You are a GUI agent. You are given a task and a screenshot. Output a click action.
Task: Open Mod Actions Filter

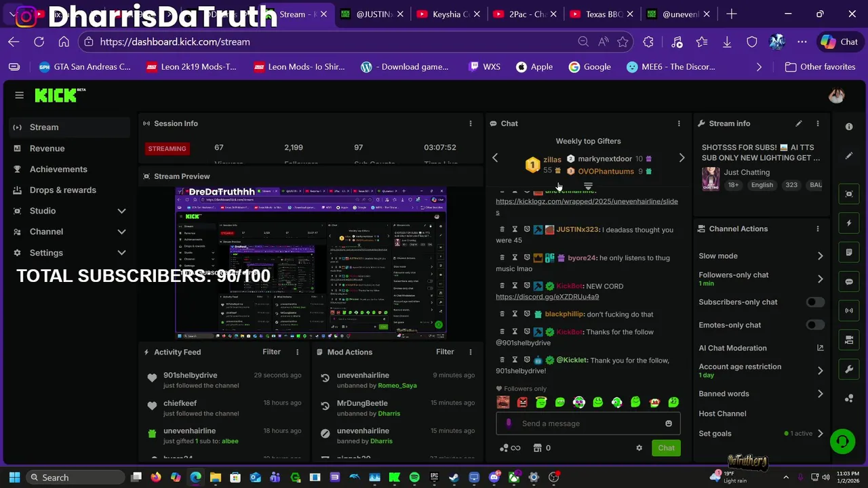click(x=445, y=352)
